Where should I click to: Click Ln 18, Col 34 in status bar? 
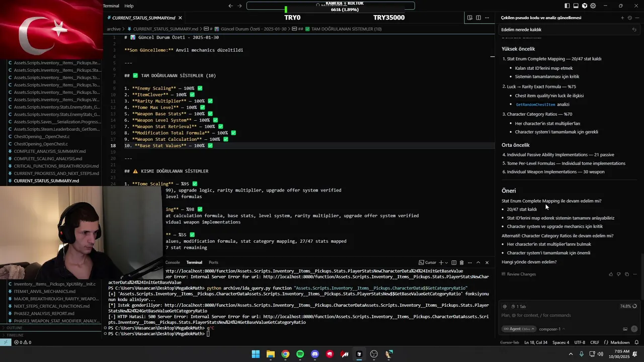[536, 342]
